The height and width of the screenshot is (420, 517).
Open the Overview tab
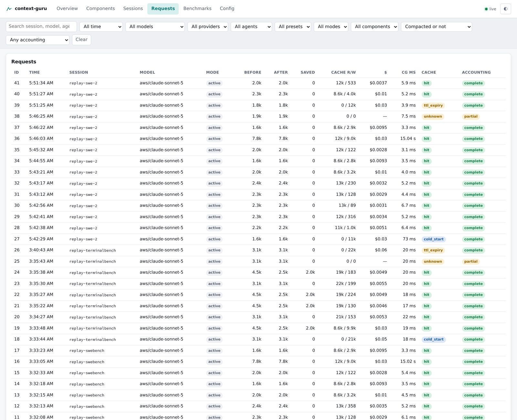(x=67, y=9)
